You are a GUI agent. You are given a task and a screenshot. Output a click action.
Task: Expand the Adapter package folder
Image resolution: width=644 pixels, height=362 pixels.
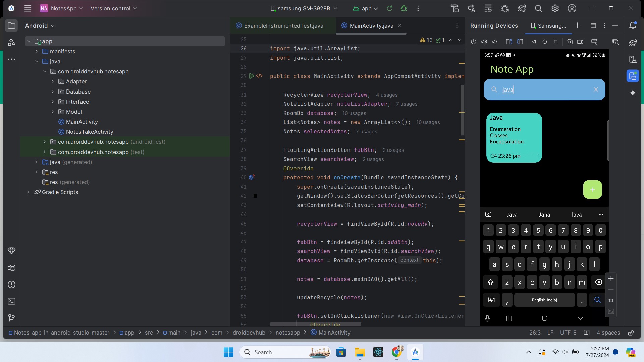point(52,81)
